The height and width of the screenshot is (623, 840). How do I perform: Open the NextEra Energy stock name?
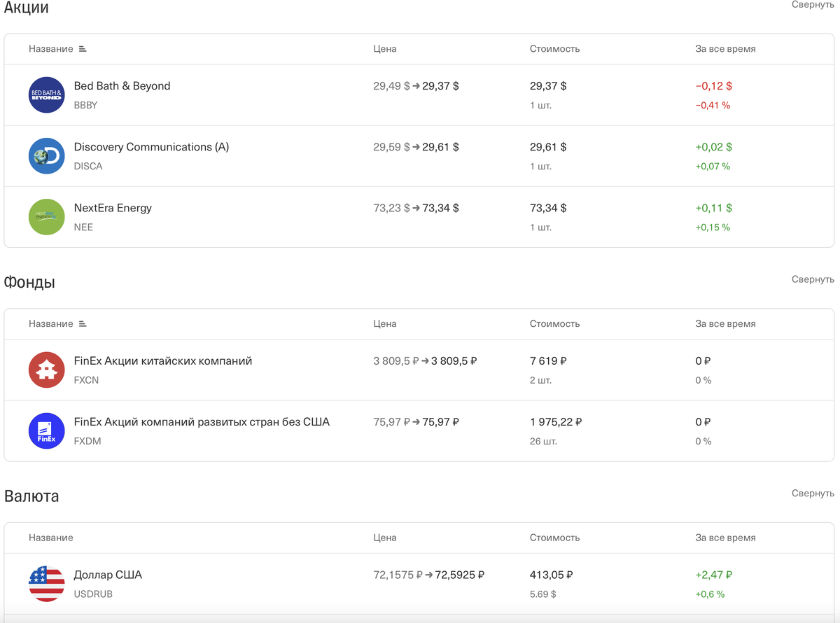point(113,208)
